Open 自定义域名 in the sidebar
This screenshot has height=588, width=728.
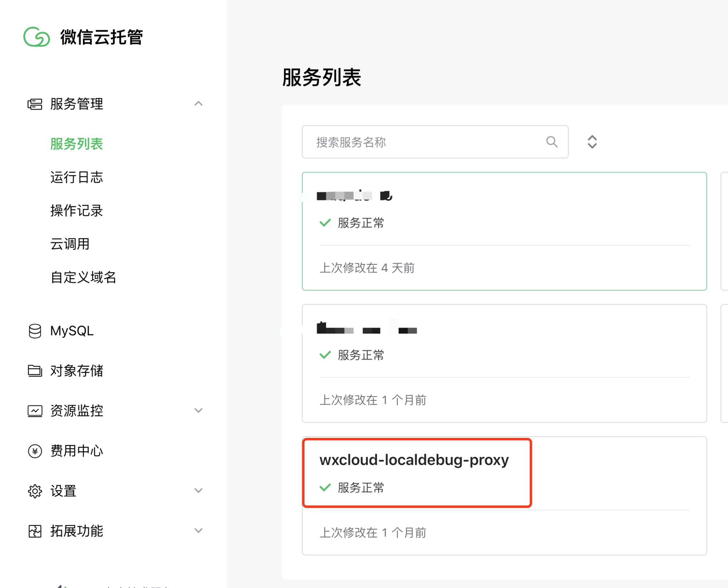(x=83, y=277)
